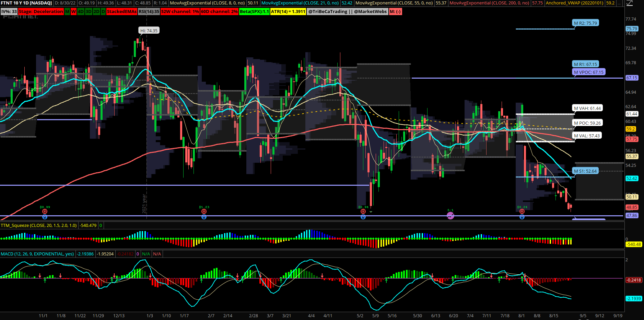Click the blue lightbulb icon below the $0.24 earnings marker
Image resolution: width=644 pixels, height=320 pixels.
tap(522, 217)
